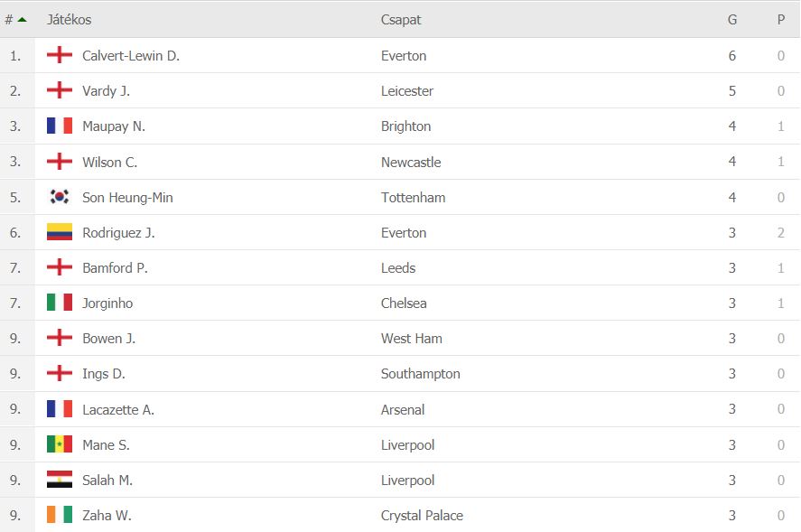Click the Italy flag beside Jorginho
The width and height of the screenshot is (801, 532).
pos(60,303)
